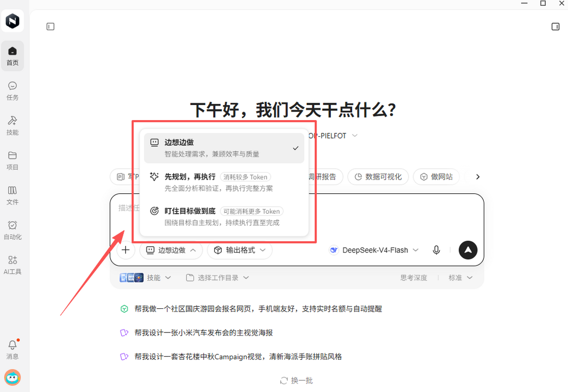
Task: Open the user avatar at sidebar bottom
Action: 12,377
